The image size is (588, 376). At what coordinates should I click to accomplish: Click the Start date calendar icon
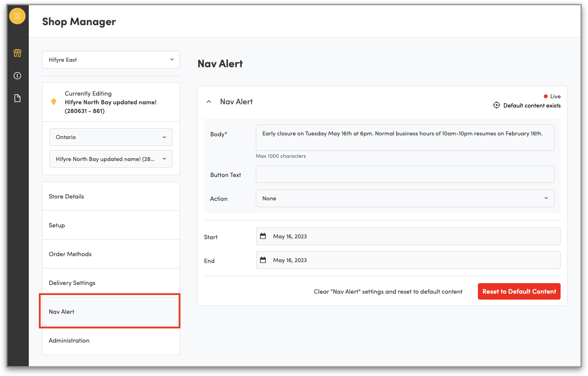pos(263,236)
